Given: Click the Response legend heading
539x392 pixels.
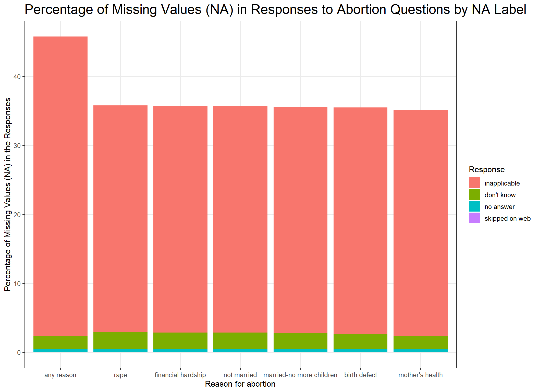Looking at the screenshot, I should point(487,169).
